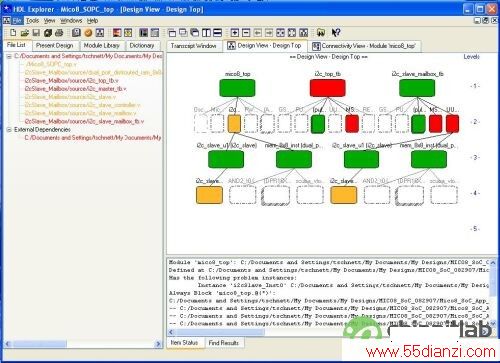Switch to the Transcript Window tab
Image resolution: width=500 pixels, height=363 pixels.
194,46
